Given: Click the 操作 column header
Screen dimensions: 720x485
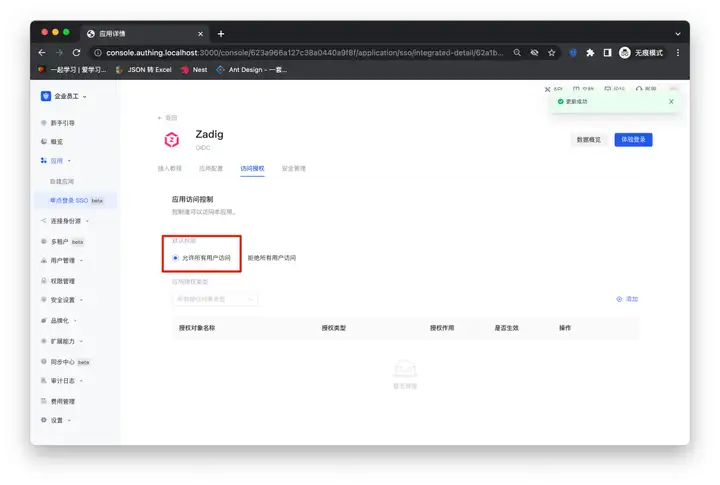Looking at the screenshot, I should (565, 328).
